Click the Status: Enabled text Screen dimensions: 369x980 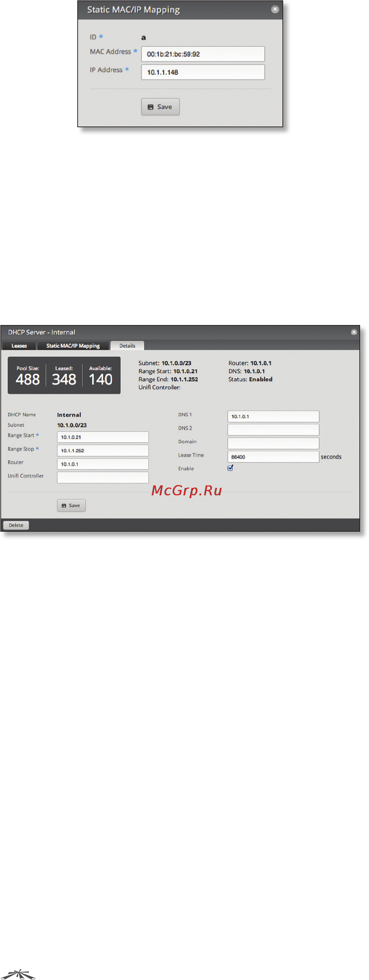(x=250, y=379)
